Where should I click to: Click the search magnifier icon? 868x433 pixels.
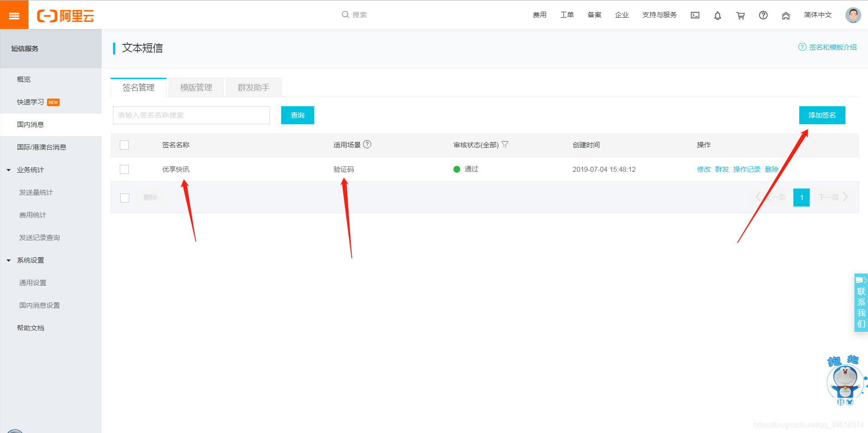345,14
